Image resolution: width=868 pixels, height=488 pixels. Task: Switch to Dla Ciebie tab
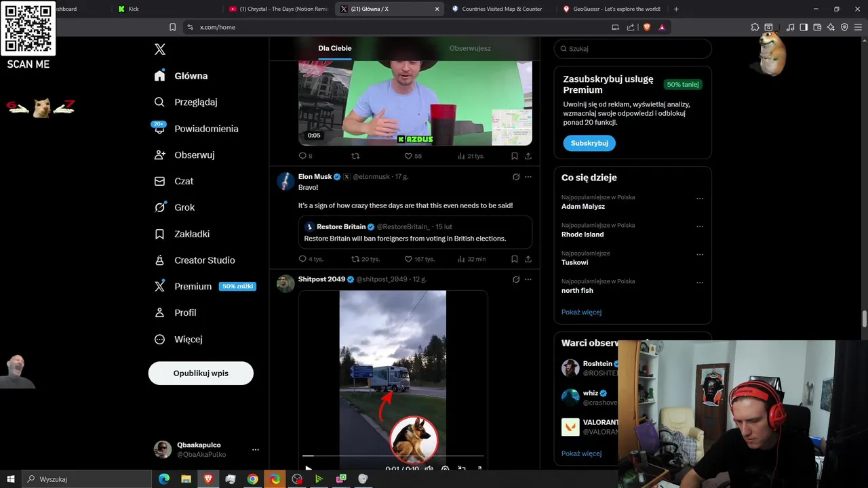click(335, 48)
